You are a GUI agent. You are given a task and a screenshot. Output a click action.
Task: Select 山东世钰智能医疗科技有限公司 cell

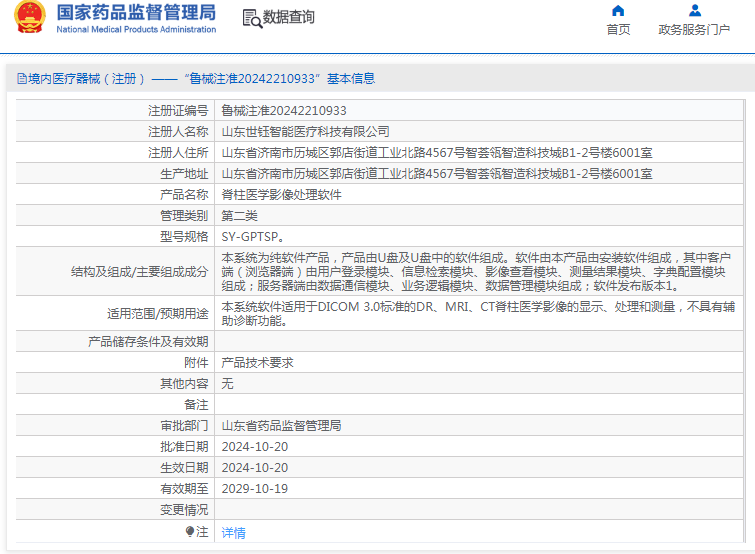[x=306, y=131]
